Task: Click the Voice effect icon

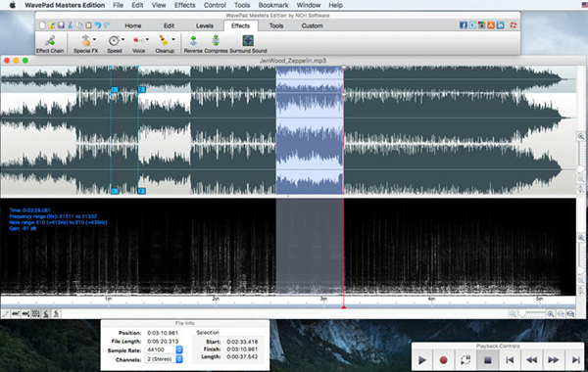Action: click(138, 40)
